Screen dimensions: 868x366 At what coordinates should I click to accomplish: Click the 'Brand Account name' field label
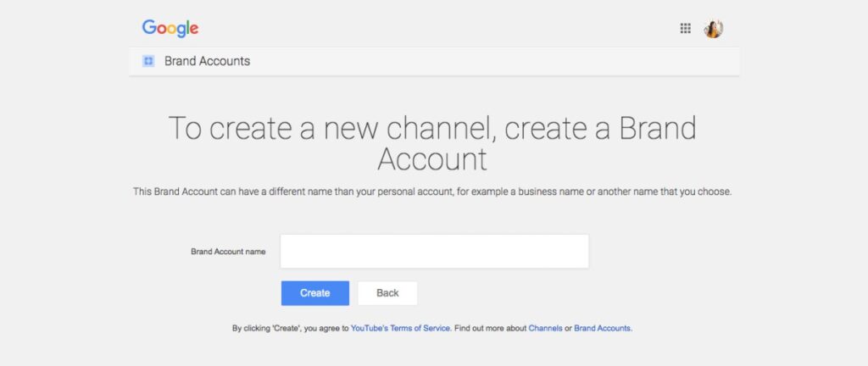[x=228, y=252]
